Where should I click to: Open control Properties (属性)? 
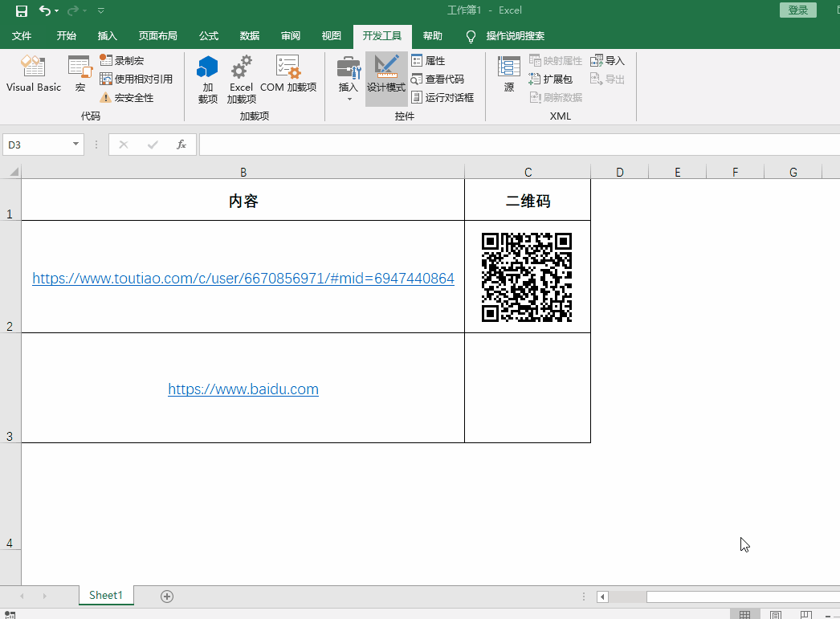point(428,60)
